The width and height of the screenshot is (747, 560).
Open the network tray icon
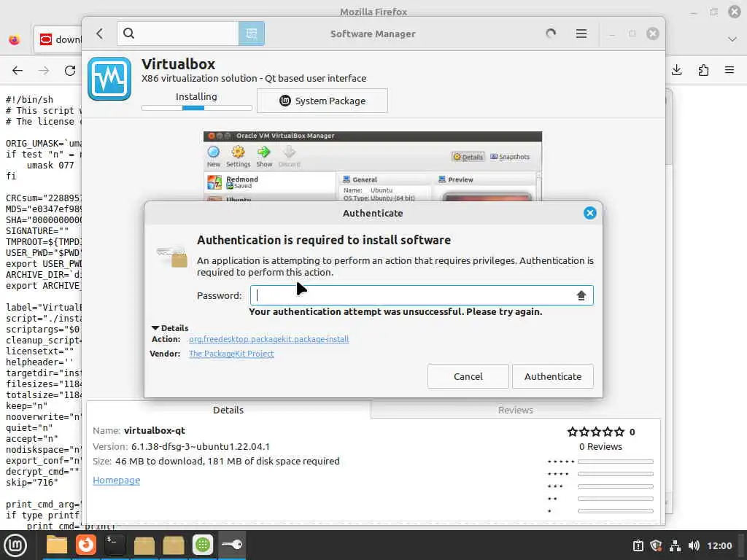tap(675, 545)
